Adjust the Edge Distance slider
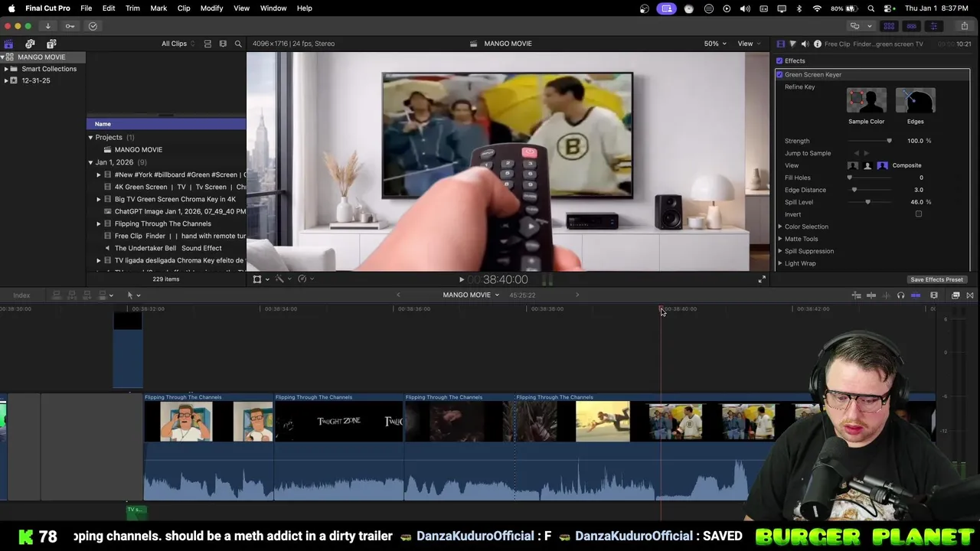The image size is (980, 551). (x=869, y=190)
